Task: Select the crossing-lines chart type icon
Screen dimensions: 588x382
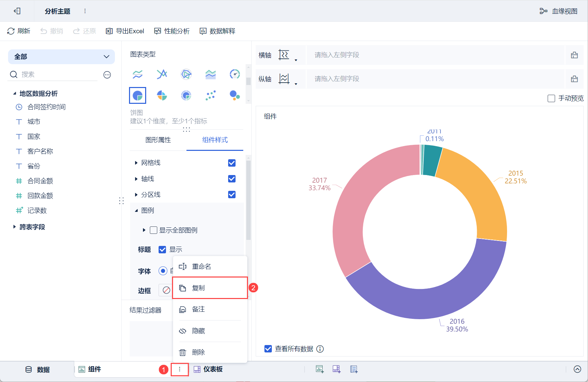Action: tap(162, 74)
